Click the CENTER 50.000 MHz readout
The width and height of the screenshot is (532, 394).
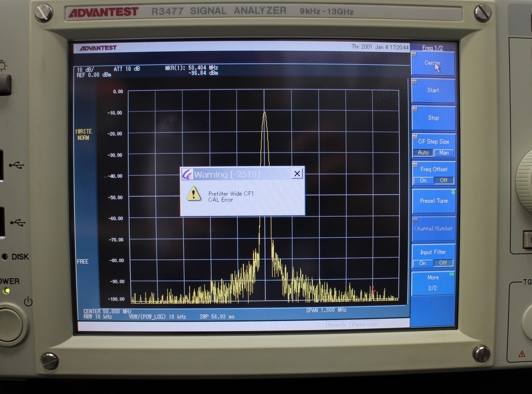tap(107, 311)
